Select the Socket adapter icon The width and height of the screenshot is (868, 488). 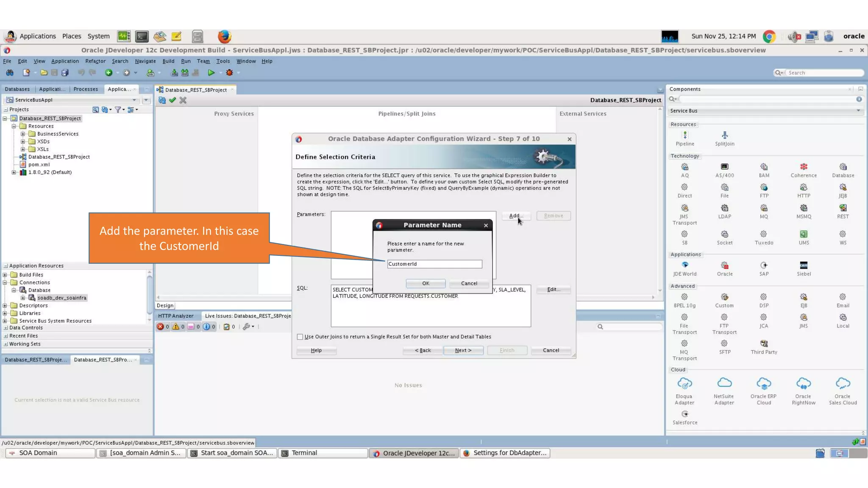pos(724,234)
